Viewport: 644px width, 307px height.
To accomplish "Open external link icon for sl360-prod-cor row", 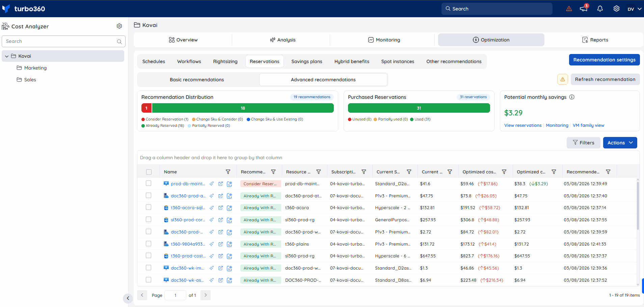I will coord(220,220).
